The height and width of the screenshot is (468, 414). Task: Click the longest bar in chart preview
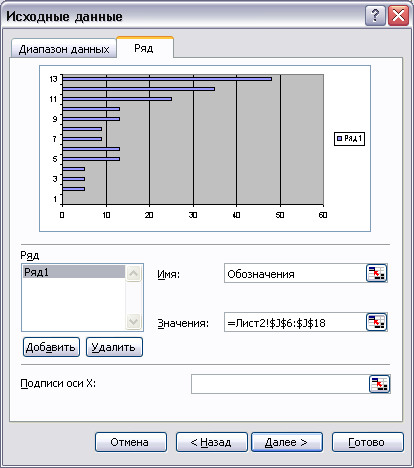(x=167, y=79)
